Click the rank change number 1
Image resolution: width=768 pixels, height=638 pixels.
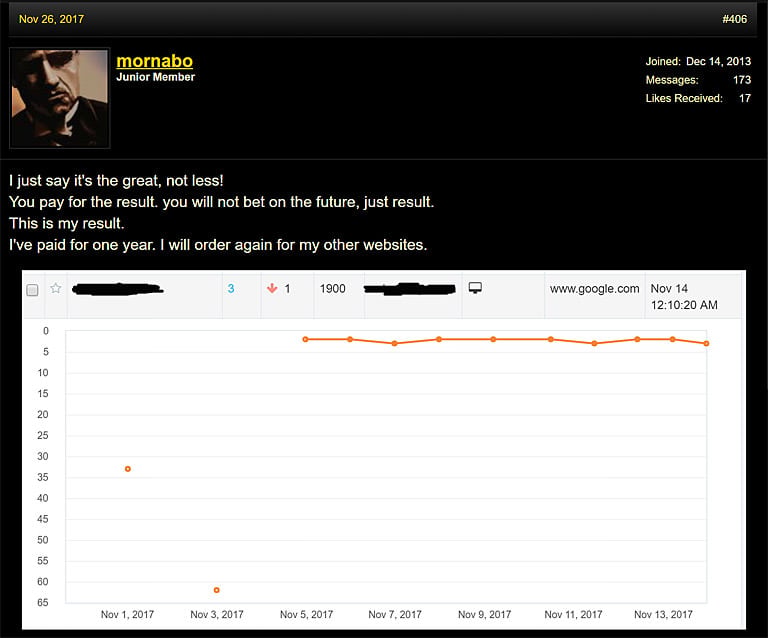288,289
